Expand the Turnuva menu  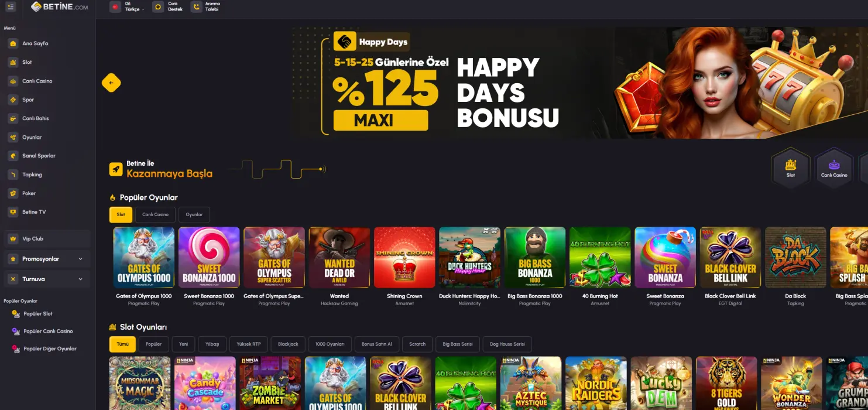tap(47, 279)
